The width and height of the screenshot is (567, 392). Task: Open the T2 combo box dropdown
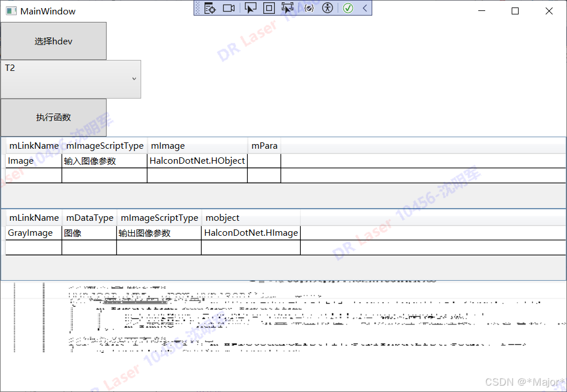134,79
